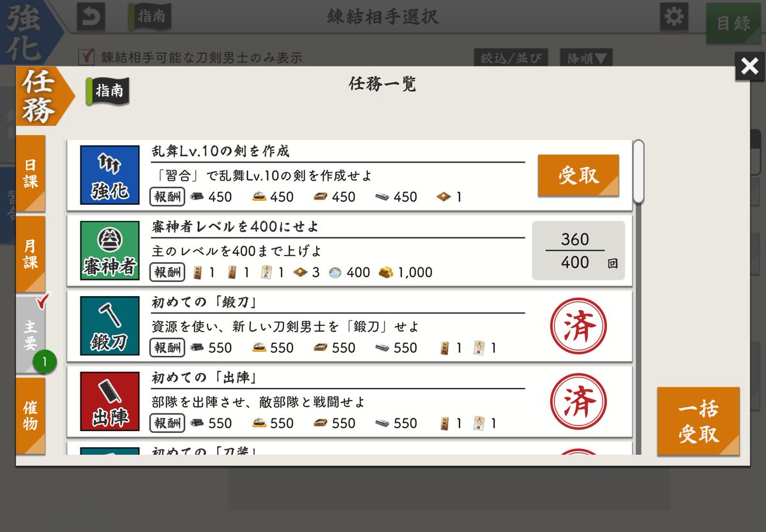Select the teal 鍛刀 hammer icon

[x=109, y=325]
